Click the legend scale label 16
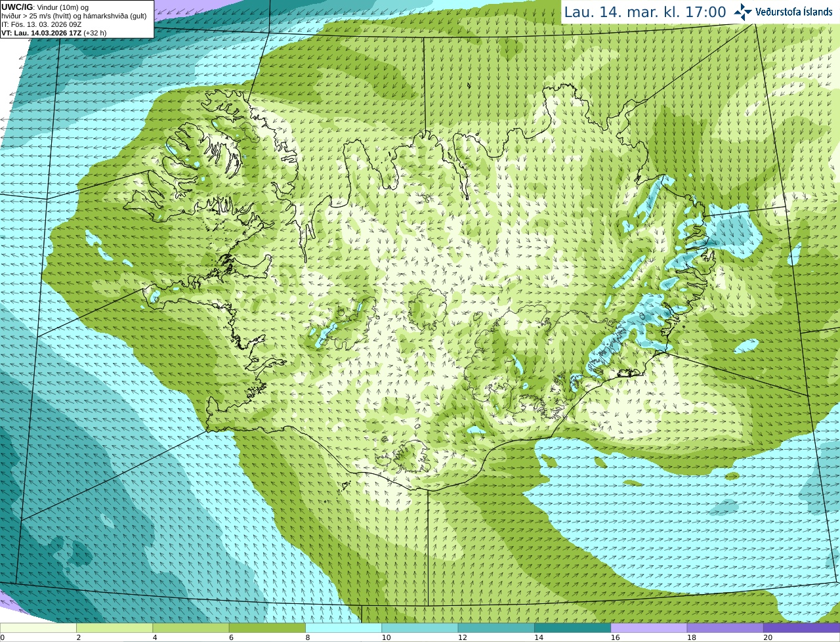840x642 pixels. point(615,637)
